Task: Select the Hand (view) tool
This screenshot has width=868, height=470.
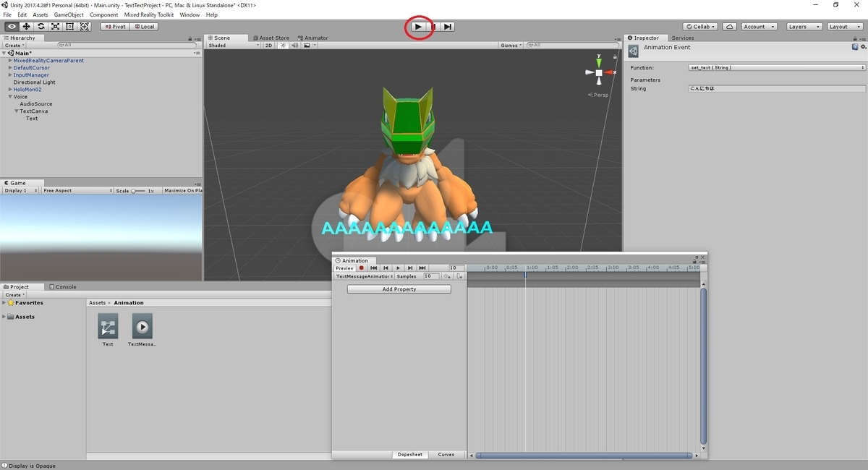Action: point(12,27)
